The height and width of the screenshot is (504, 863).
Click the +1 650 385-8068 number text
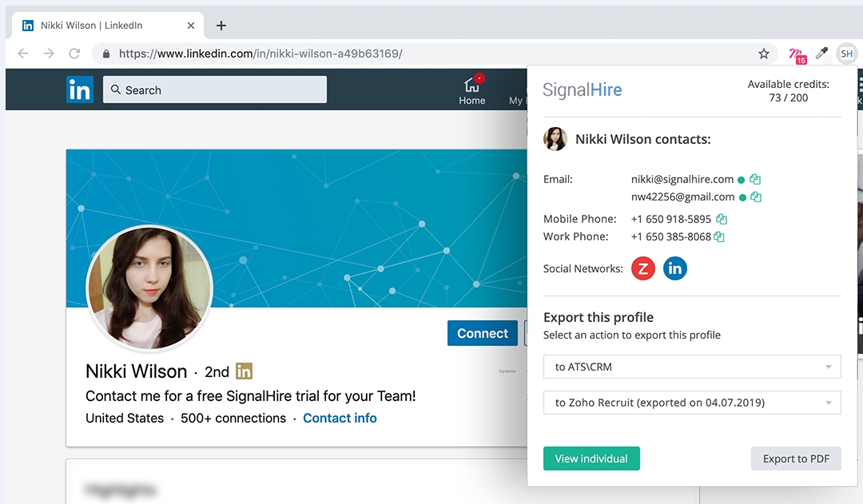pos(671,236)
